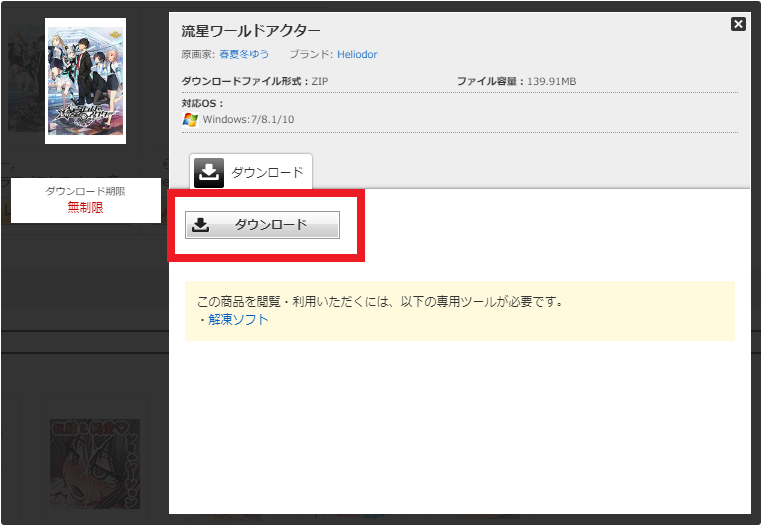Viewport: 762px width, 526px height.
Task: Click the Windows logo icon beside OS versions
Action: (x=190, y=120)
